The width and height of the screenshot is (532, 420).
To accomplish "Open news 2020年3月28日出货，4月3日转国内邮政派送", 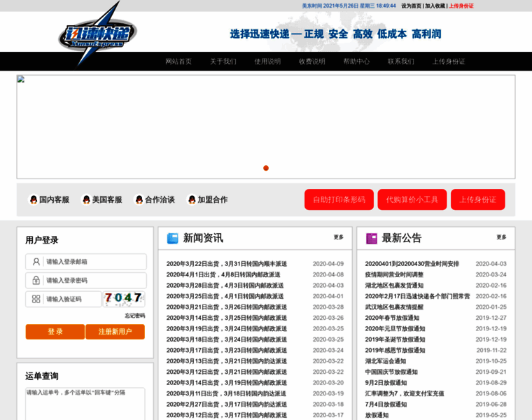I will coord(225,286).
